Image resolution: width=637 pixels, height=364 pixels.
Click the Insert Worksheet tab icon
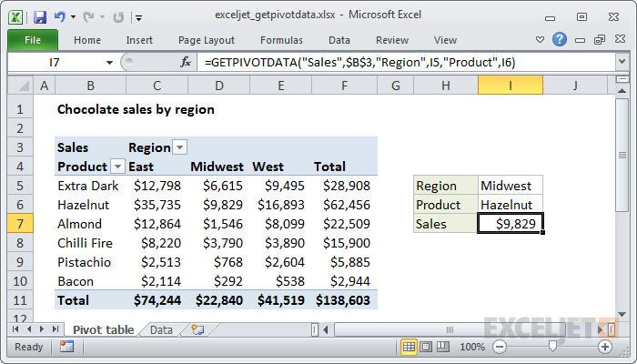pos(197,329)
